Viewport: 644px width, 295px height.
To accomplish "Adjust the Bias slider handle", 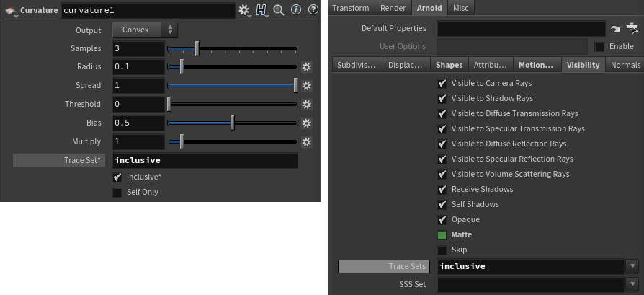I will tap(232, 123).
